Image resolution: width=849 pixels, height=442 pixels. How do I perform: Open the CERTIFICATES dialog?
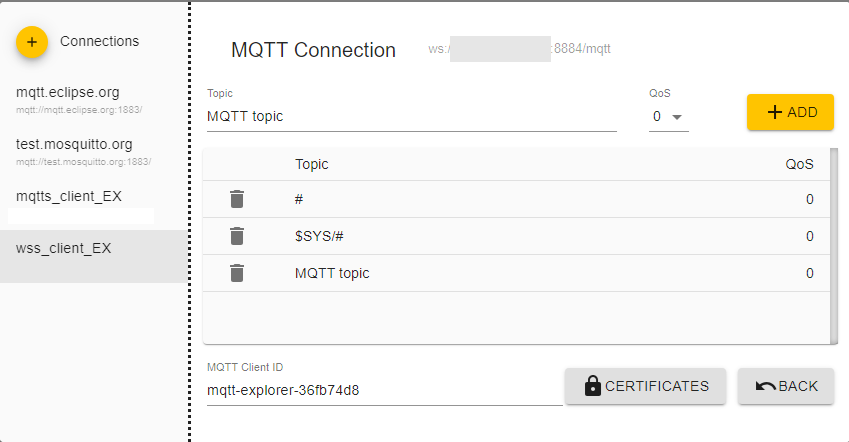645,386
